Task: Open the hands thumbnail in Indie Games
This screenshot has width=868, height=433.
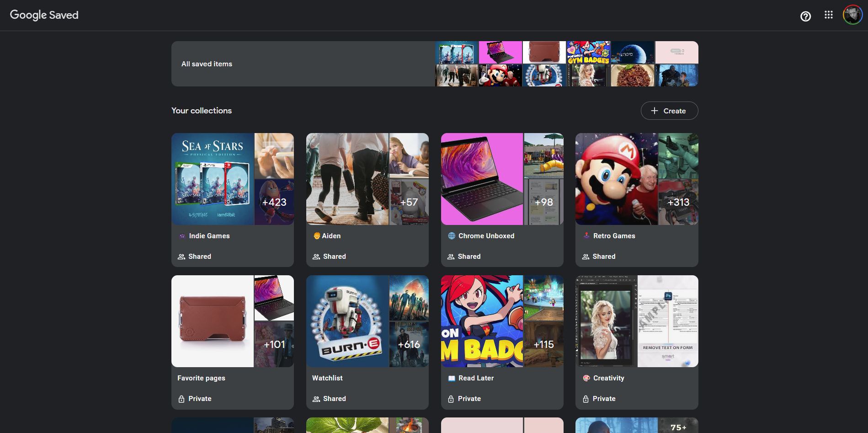Action: [274, 155]
